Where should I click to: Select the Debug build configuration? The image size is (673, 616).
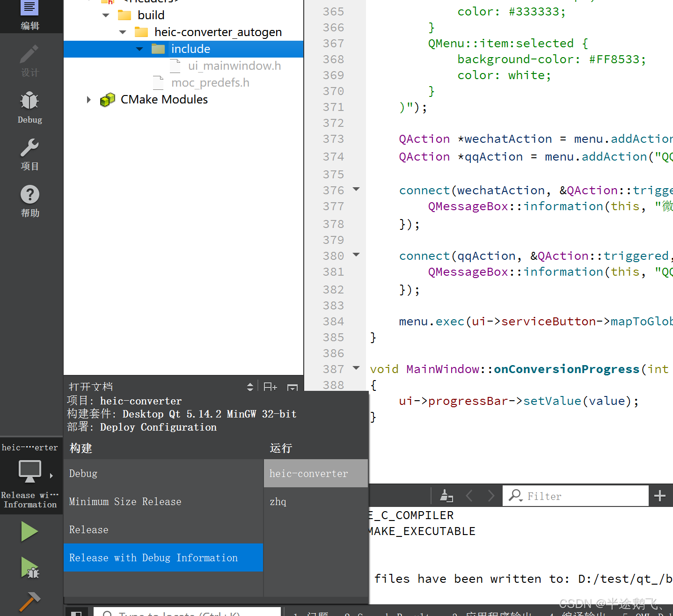pyautogui.click(x=163, y=473)
